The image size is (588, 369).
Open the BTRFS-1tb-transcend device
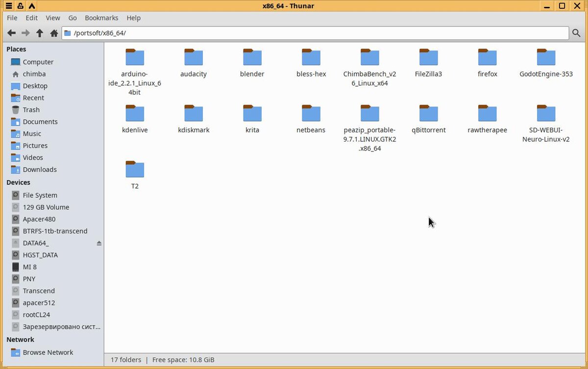point(52,231)
